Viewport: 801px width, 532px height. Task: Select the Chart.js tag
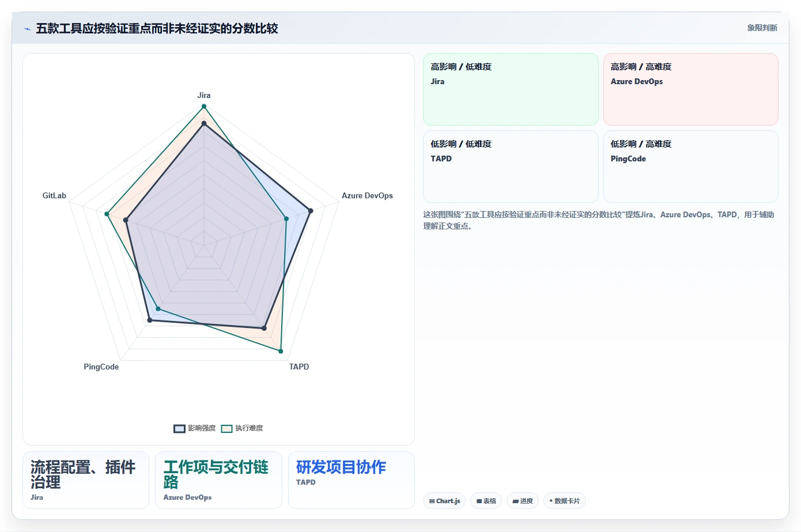pos(444,501)
